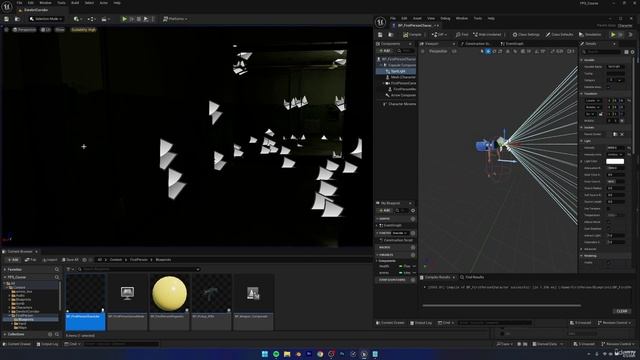Viewport: 640px width, 360px height.
Task: Click the Scalability High label
Action: tap(83, 30)
